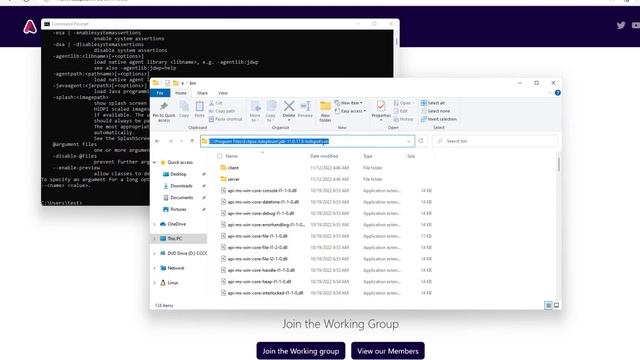
Task: Click Pin to Quick access icon
Action: click(164, 107)
